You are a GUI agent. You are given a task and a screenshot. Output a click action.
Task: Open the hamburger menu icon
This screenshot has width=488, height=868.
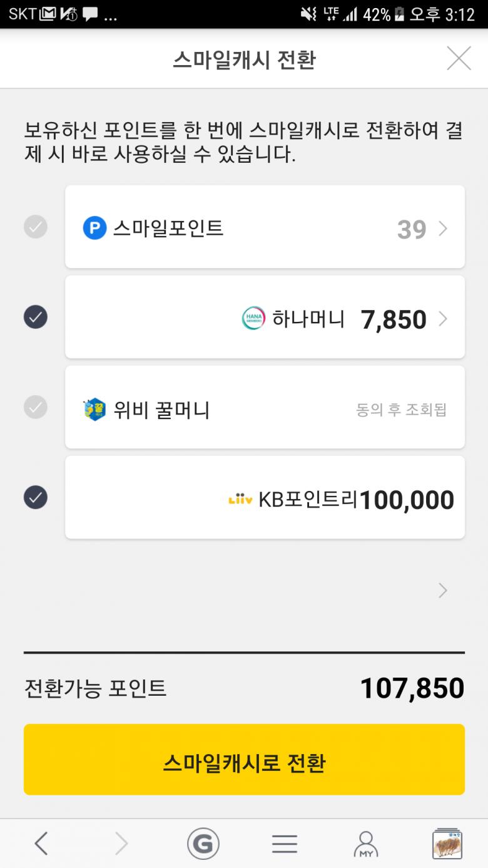click(285, 844)
